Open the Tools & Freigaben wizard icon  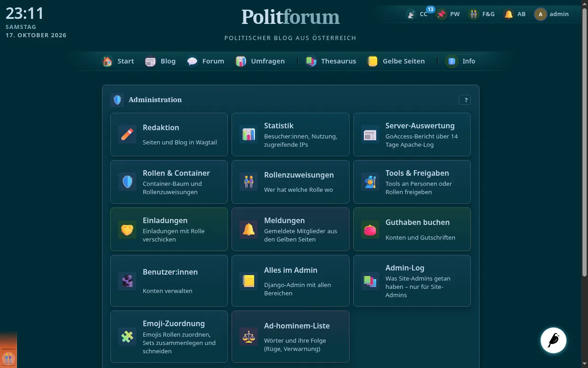pyautogui.click(x=370, y=182)
